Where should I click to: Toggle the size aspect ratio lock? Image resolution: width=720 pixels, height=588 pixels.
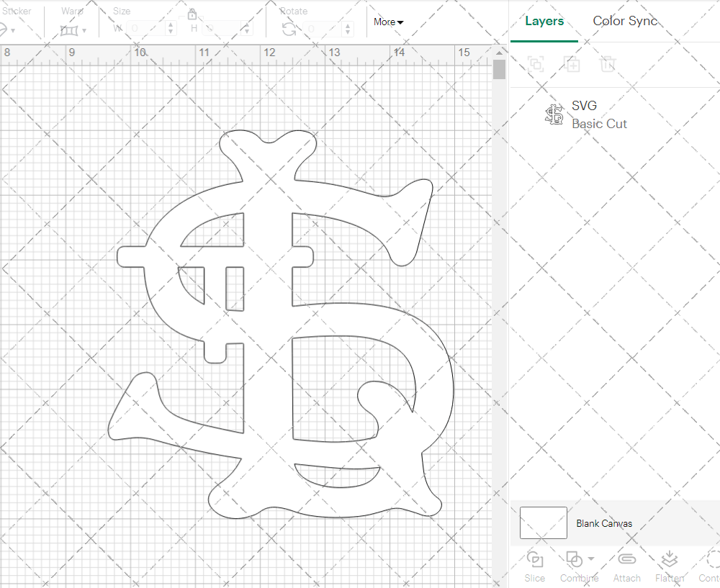(192, 14)
